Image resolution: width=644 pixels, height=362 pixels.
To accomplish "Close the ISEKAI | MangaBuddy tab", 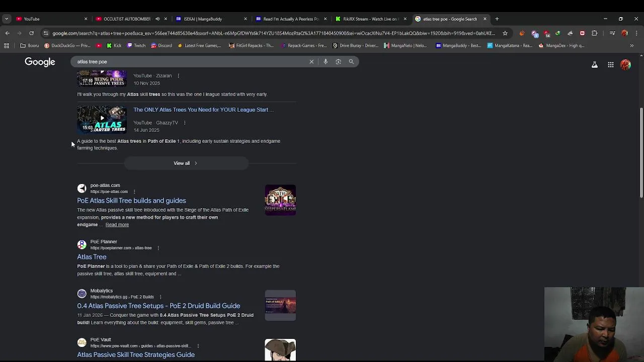I will 246,19.
